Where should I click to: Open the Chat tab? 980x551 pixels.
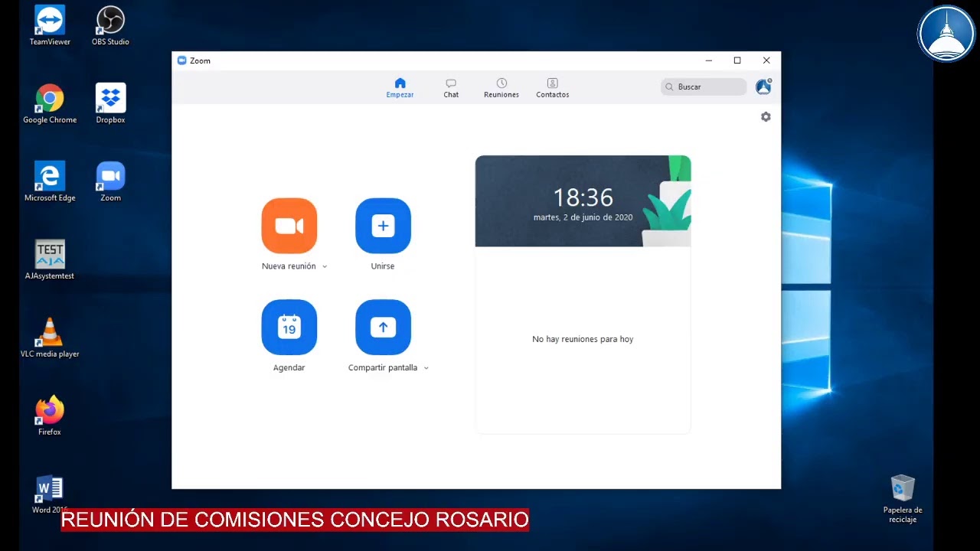[451, 88]
